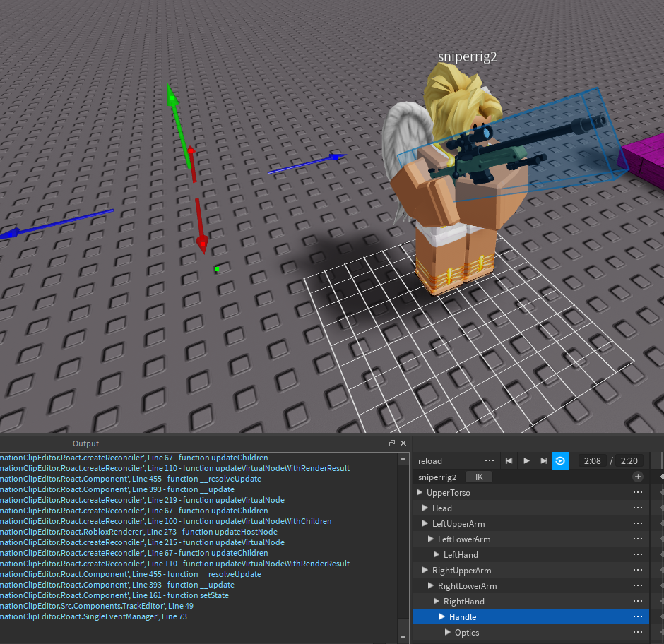This screenshot has height=644, width=664.
Task: Click the plus icon to add a track
Action: tap(638, 477)
